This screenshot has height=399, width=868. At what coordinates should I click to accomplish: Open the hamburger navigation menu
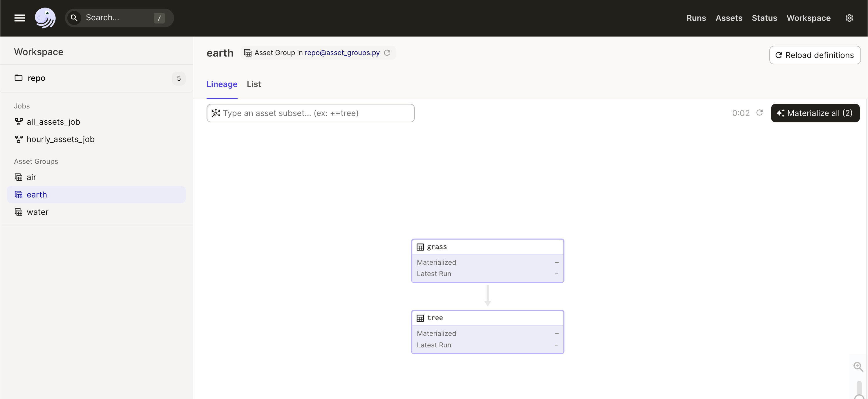19,18
